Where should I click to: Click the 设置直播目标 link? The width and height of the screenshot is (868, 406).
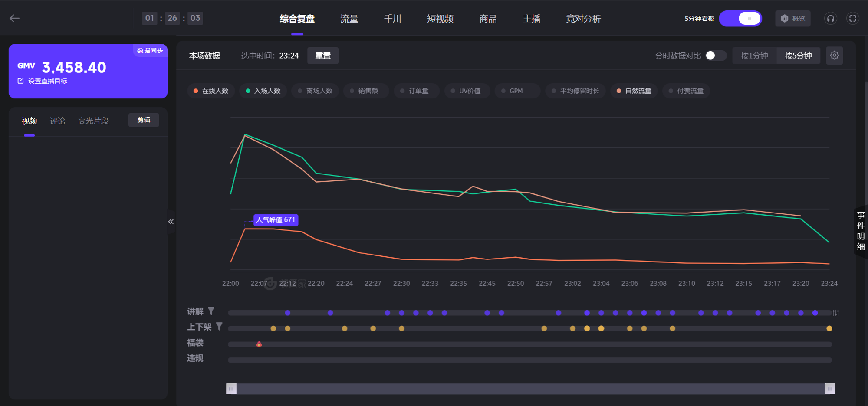(x=48, y=81)
